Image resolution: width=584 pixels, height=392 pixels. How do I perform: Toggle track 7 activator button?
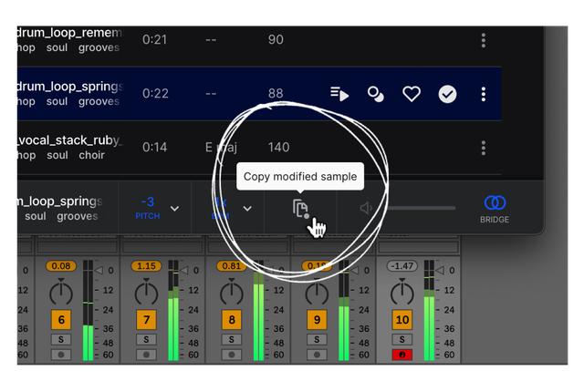click(146, 320)
